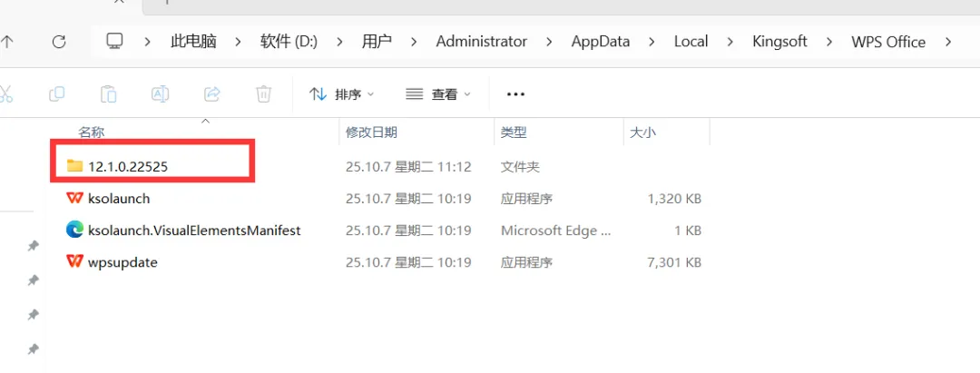Expand chevron after WPS Office in breadcrumb

pyautogui.click(x=948, y=42)
